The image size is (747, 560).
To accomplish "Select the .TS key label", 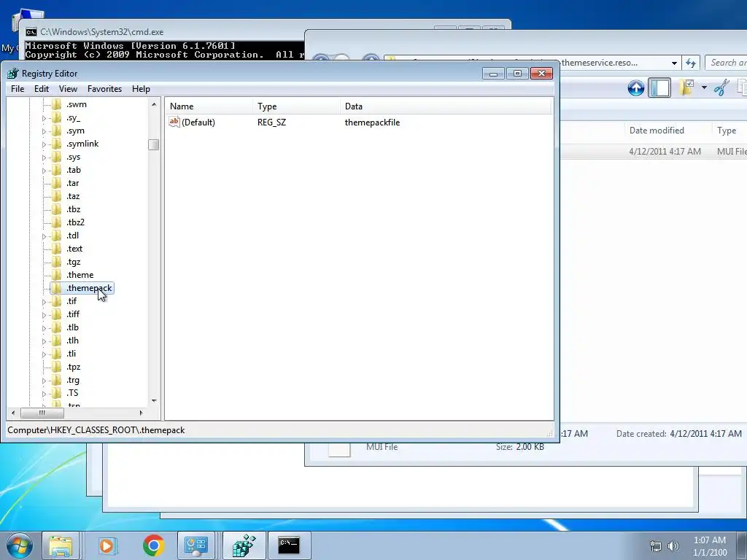I will [x=72, y=393].
